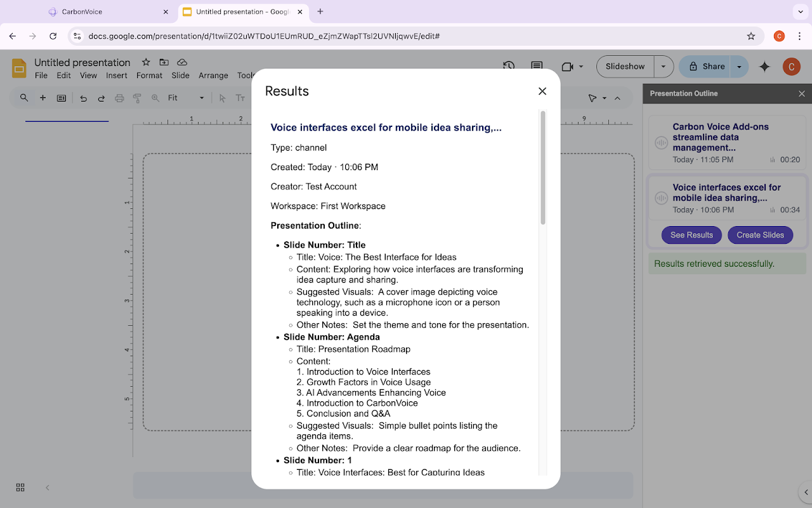Open the comments history icon
This screenshot has height=508, width=812.
[537, 67]
